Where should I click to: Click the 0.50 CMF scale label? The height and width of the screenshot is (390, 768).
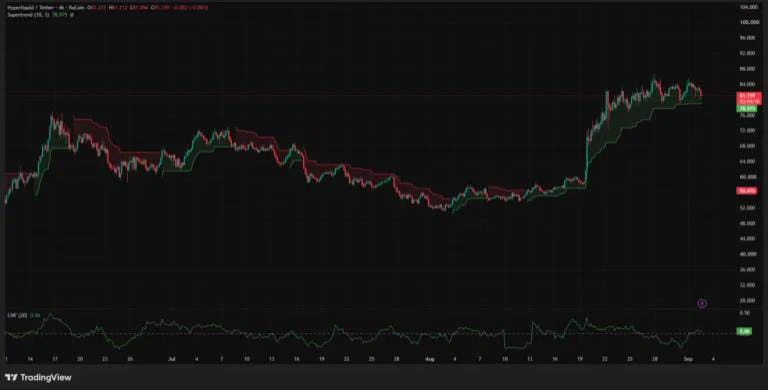click(x=744, y=312)
